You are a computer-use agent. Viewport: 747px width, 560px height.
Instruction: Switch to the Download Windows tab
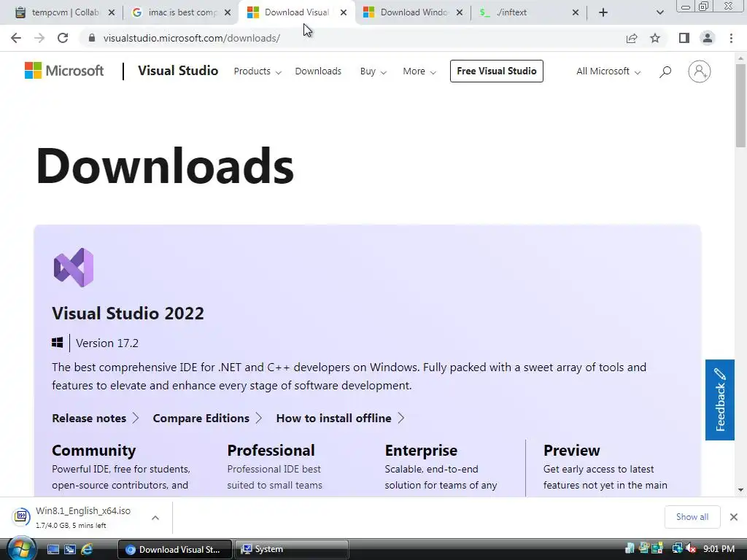click(x=413, y=12)
